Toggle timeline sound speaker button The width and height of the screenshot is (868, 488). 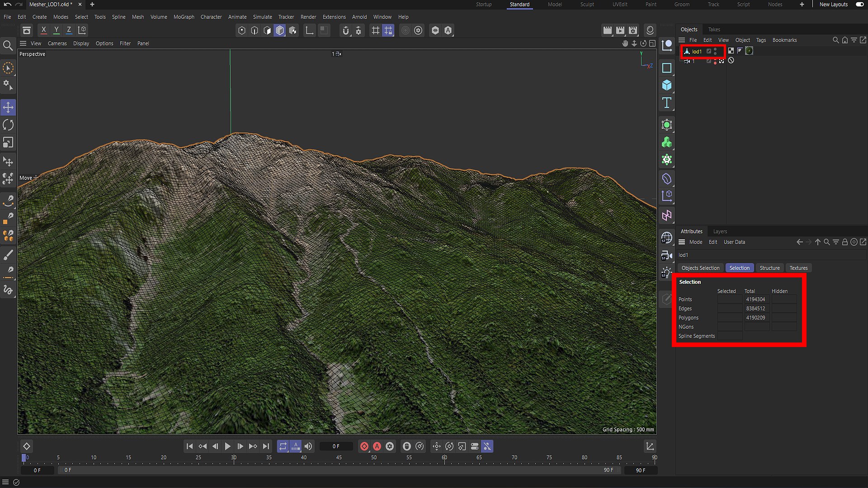coord(308,446)
